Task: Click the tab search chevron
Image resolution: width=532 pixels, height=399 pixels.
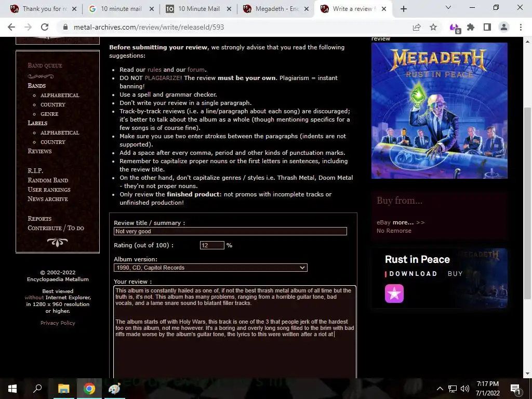Action: 448,7
